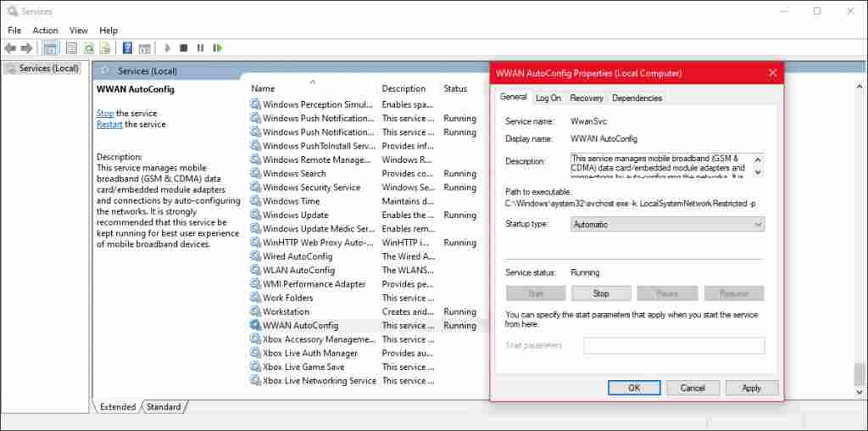Switch to the Standard view tab
This screenshot has height=431, width=868.
point(164,407)
